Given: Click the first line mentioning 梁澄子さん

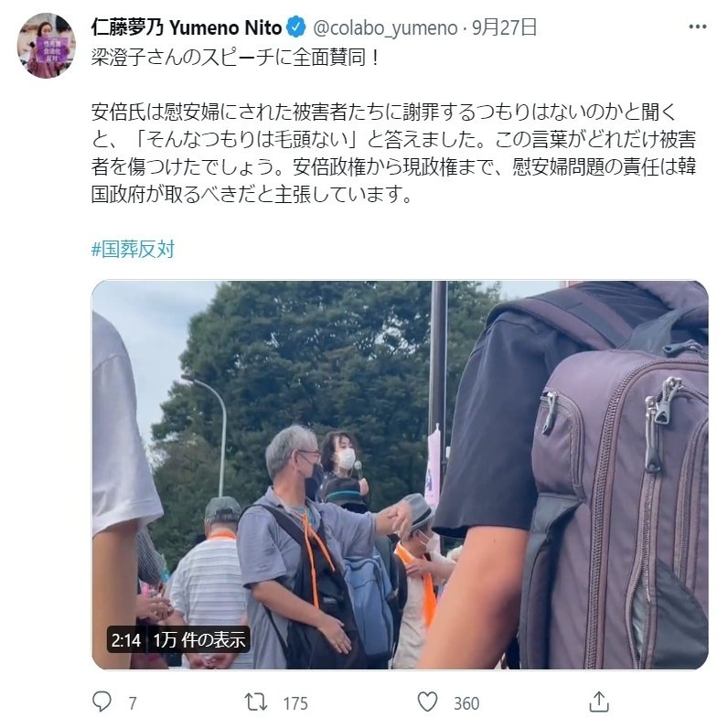Looking at the screenshot, I should (x=235, y=58).
